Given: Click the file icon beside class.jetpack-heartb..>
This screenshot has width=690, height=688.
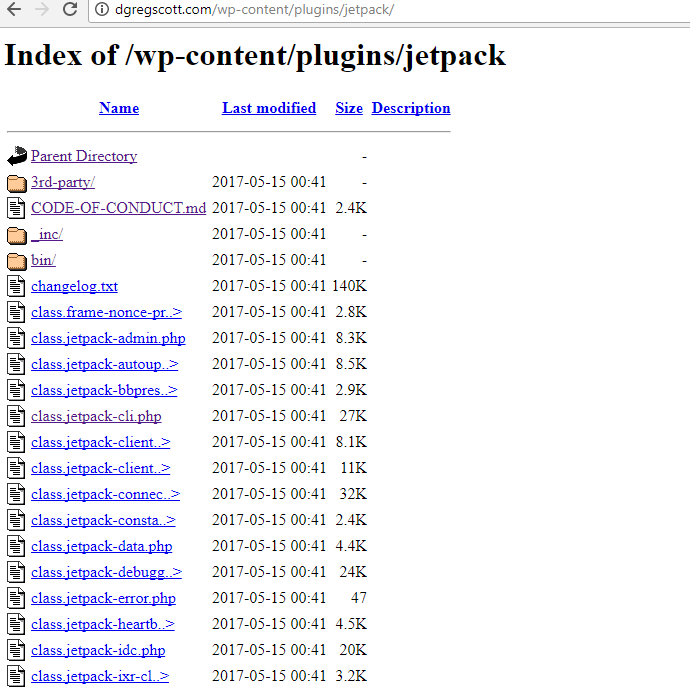Looking at the screenshot, I should 16,624.
